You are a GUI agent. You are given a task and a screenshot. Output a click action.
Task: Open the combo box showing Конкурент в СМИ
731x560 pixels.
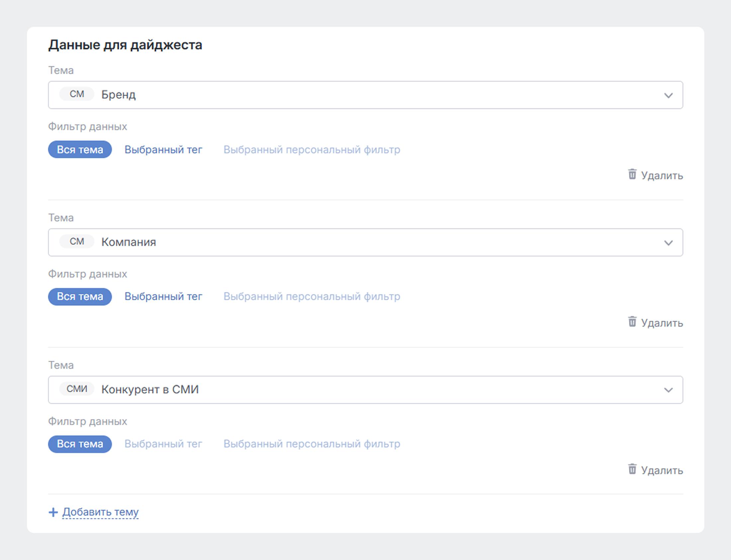365,390
